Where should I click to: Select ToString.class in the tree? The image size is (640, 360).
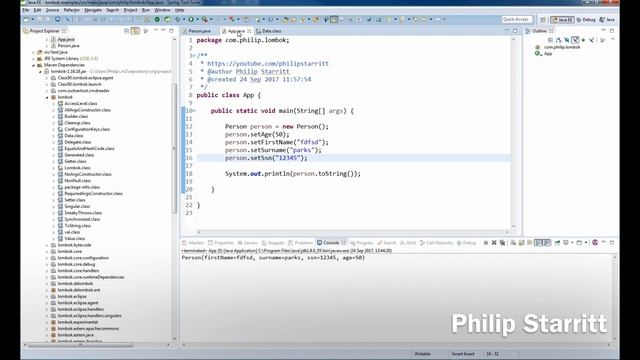click(78, 226)
